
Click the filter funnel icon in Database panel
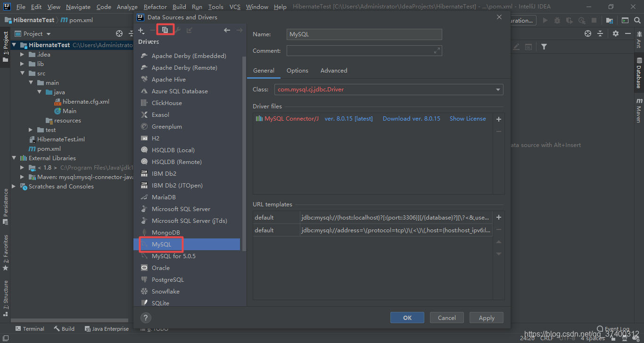544,47
